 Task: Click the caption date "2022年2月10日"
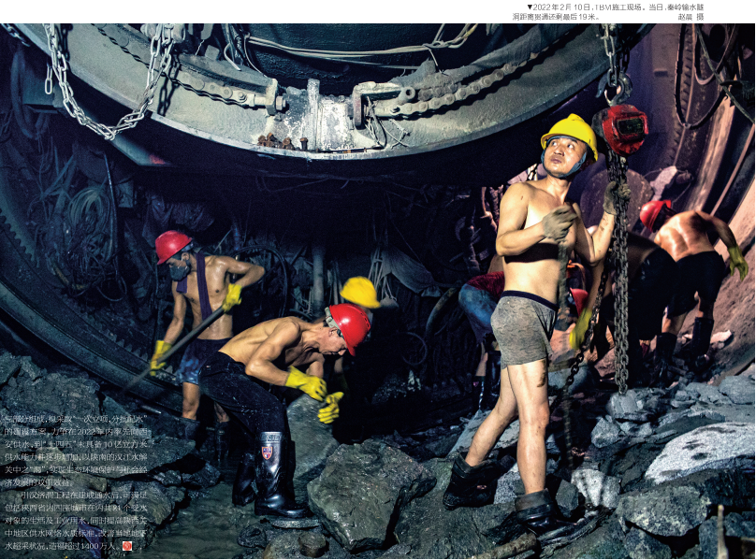coord(560,7)
